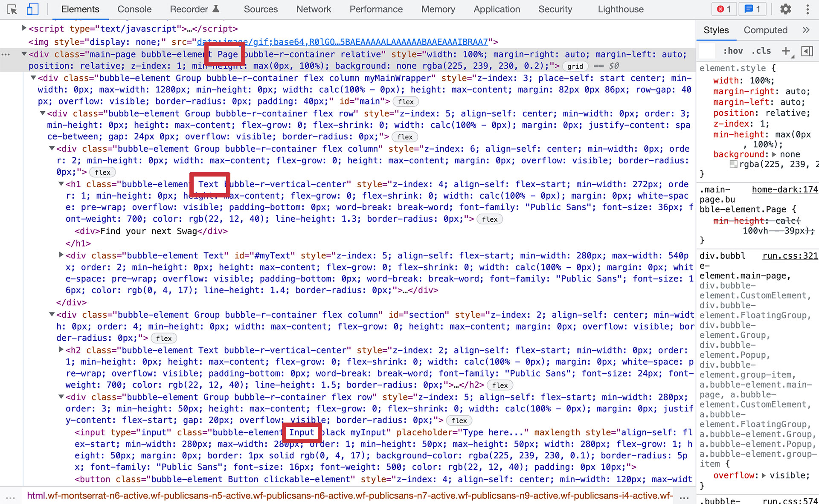
Task: Click the closing </h1> tag row
Action: 78,243
